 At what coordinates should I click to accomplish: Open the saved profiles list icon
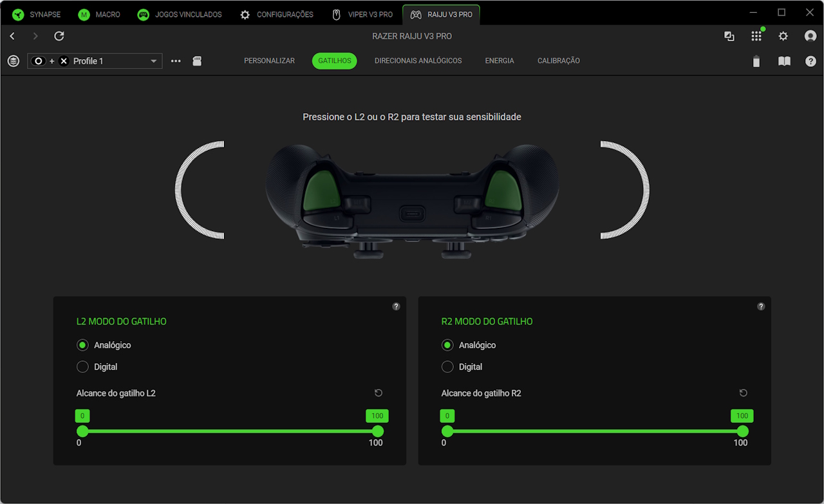point(13,61)
